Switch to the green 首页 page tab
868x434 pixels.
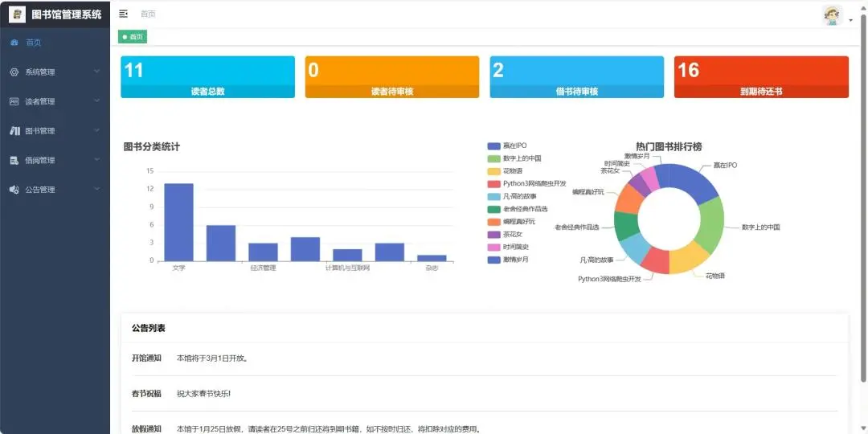click(x=133, y=37)
